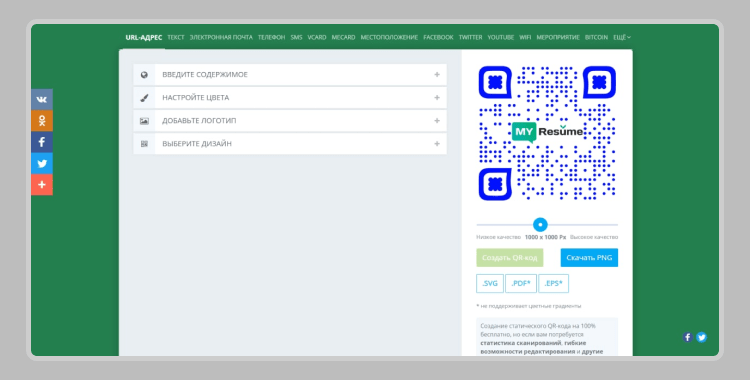Screen dimensions: 750x380
Task: Switch to the YOUTUBE tab
Action: point(500,37)
